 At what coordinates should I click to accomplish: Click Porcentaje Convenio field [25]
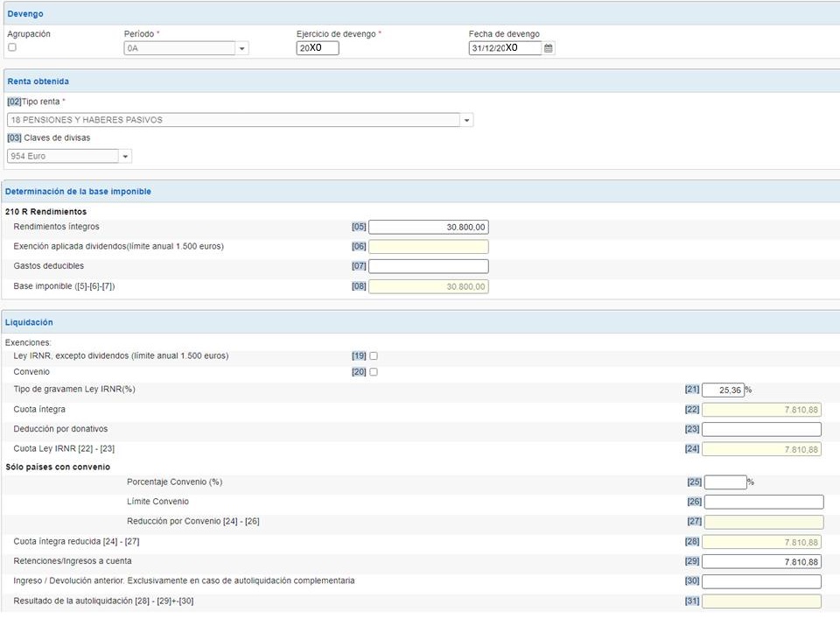(x=726, y=482)
